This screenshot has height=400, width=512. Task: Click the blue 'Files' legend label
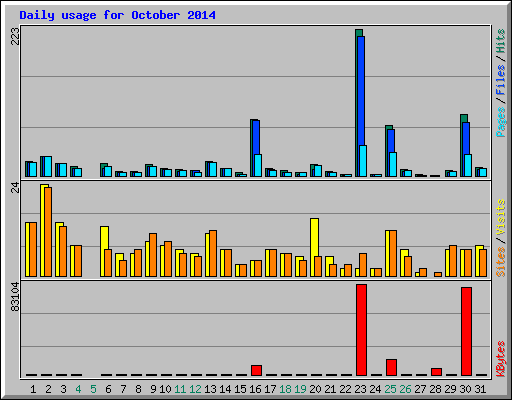tap(501, 80)
